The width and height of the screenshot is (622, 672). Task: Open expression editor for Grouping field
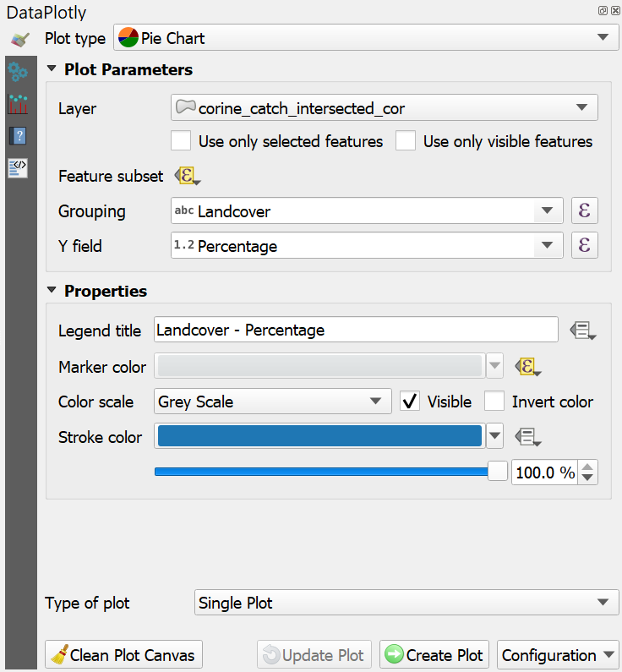(x=584, y=210)
